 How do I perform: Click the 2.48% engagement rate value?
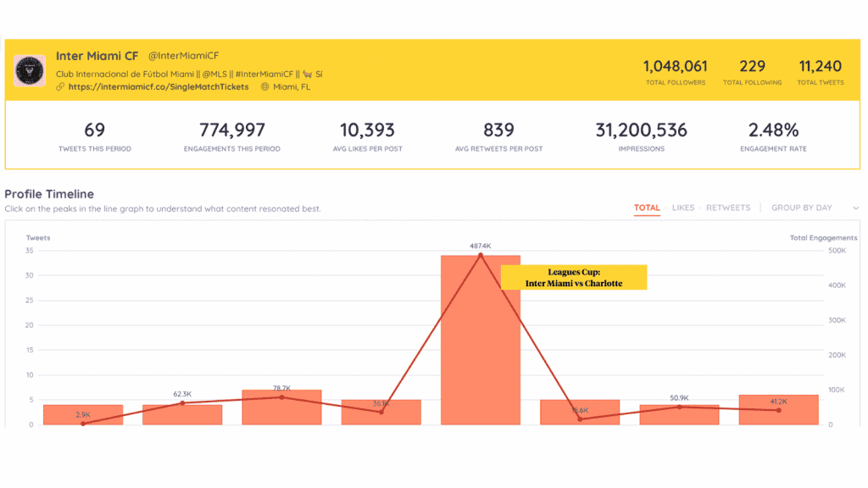click(x=773, y=130)
